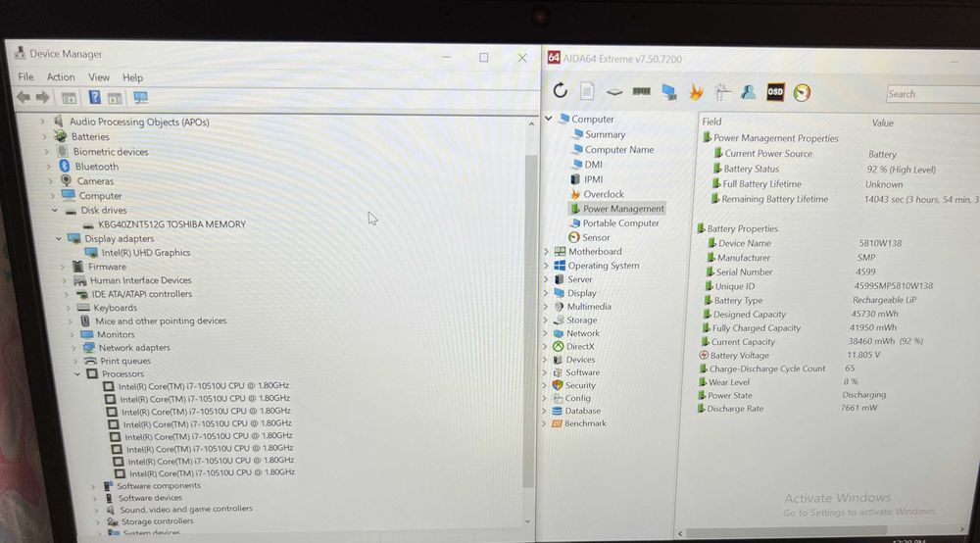Expand the Motherboard node in AIDA64

[547, 251]
